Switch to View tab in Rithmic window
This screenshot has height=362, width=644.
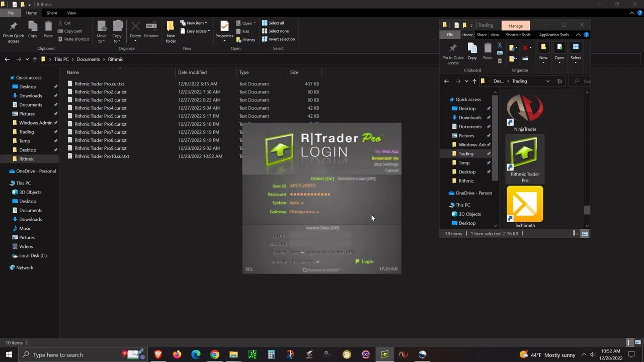point(71,13)
